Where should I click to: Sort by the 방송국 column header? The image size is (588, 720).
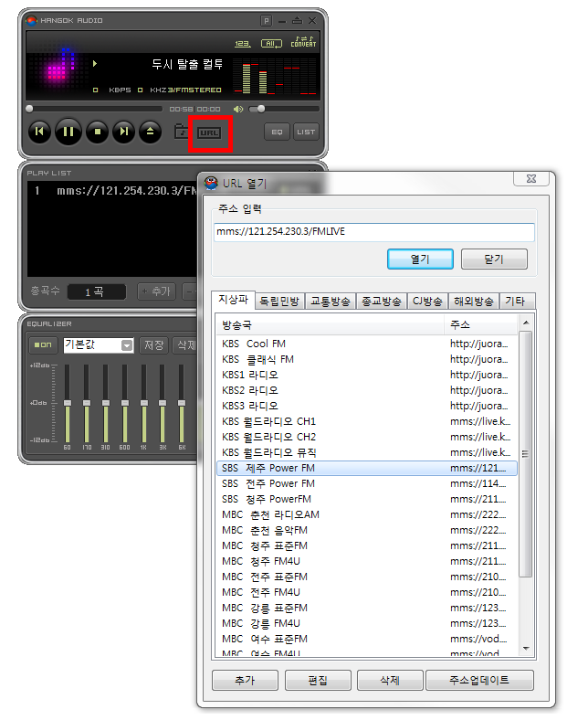pos(330,325)
